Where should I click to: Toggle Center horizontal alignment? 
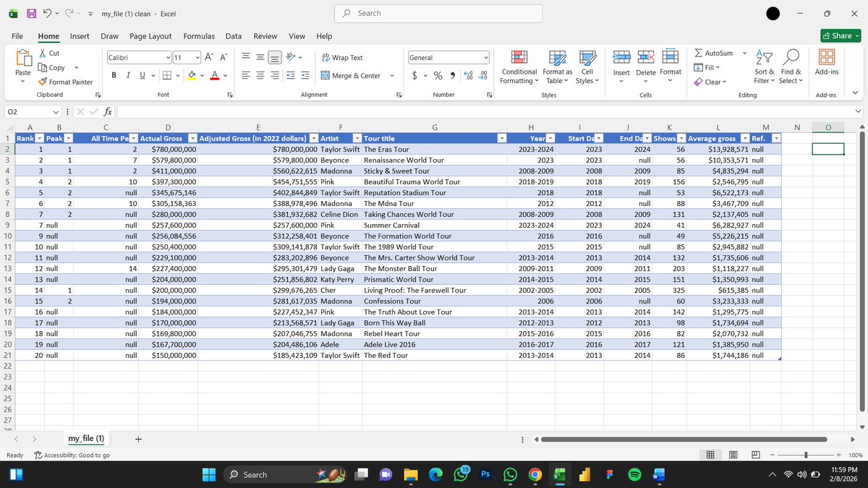260,75
